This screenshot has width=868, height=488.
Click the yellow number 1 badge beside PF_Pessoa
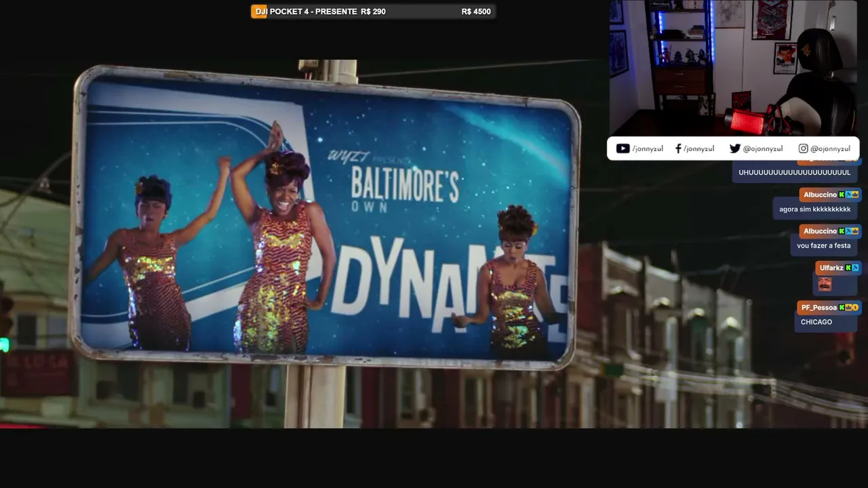point(855,308)
